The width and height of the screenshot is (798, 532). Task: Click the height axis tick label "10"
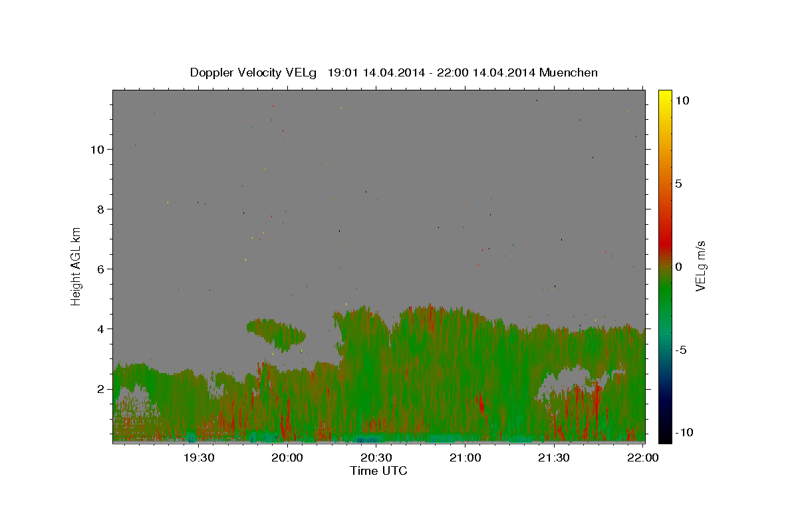[97, 150]
